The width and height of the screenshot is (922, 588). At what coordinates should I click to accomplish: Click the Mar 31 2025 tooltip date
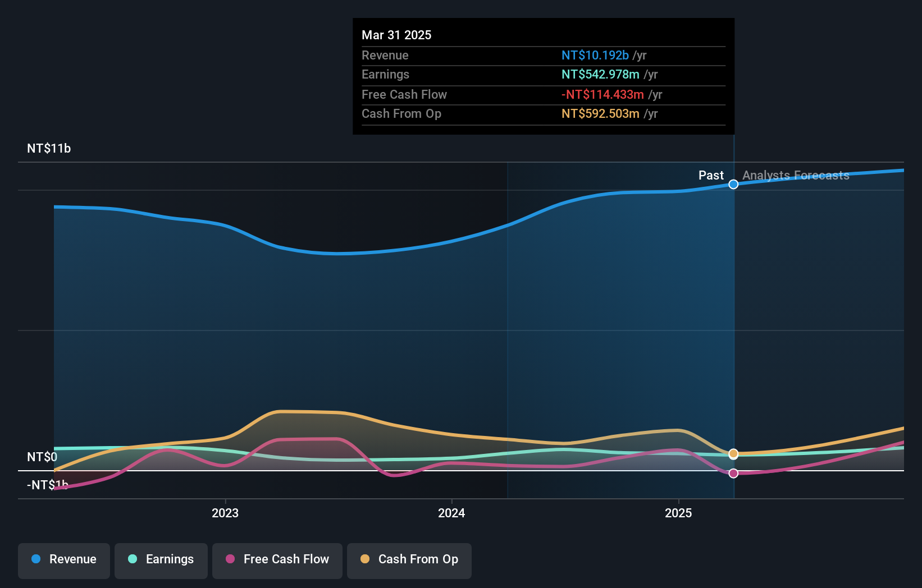tap(396, 35)
